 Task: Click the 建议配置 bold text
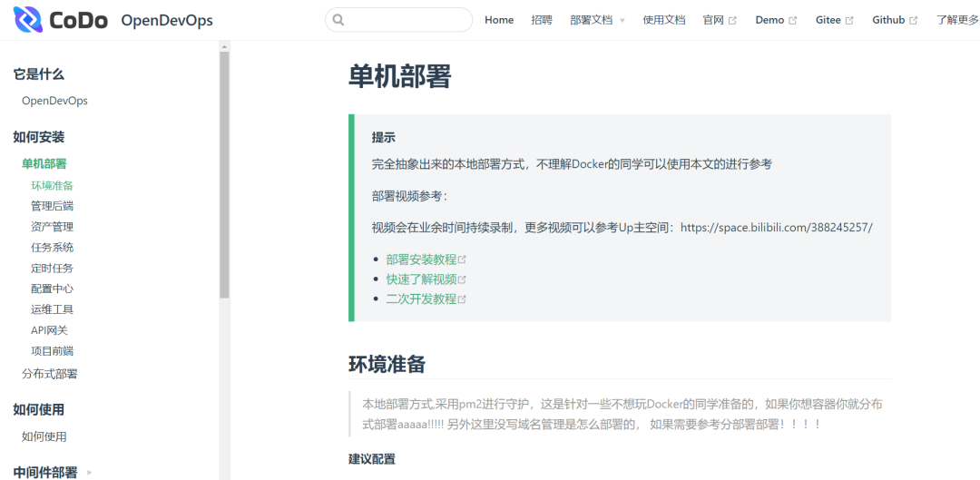(372, 459)
